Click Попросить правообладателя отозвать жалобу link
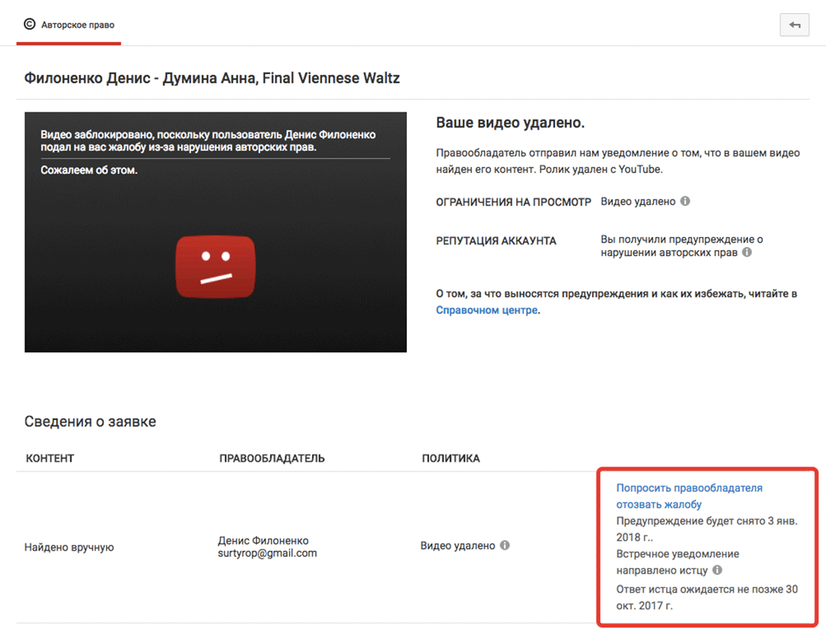Viewport: 826px width, 644px height. [x=689, y=496]
